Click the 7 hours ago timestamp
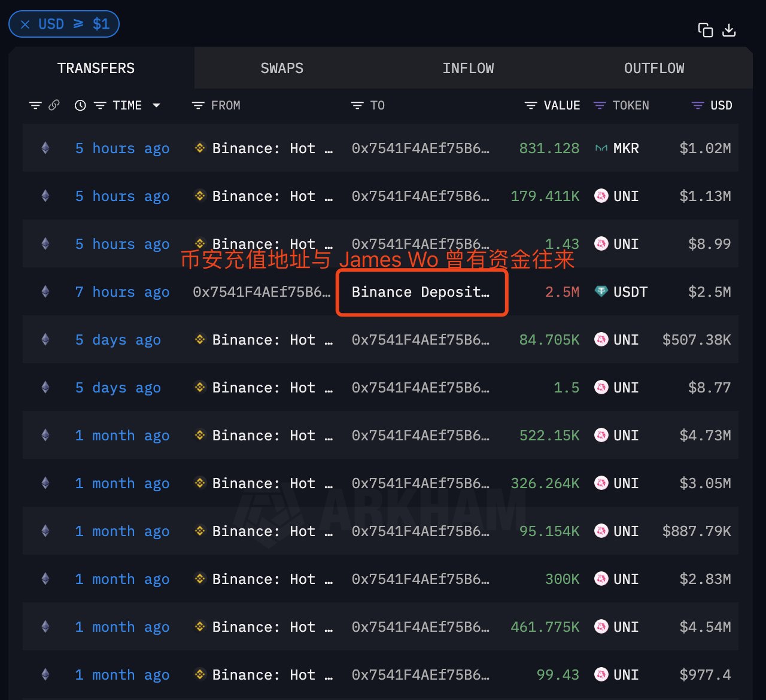 pyautogui.click(x=122, y=292)
